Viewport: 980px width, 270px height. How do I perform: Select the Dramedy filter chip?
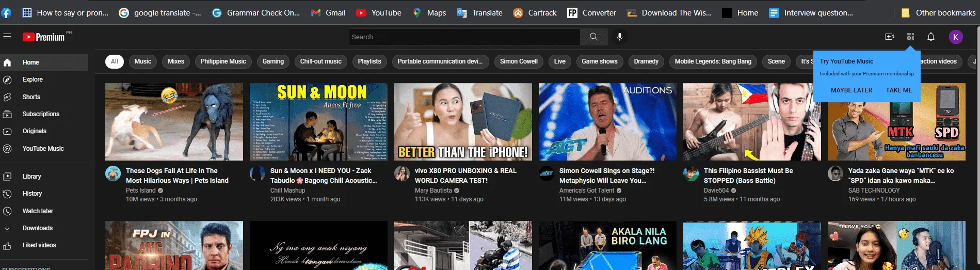[x=646, y=61]
